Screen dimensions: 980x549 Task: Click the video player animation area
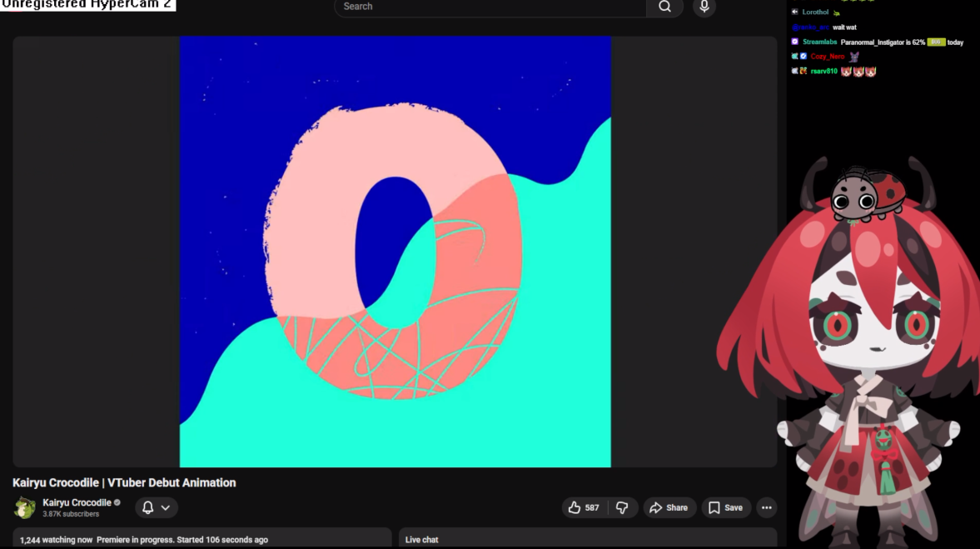(x=395, y=252)
